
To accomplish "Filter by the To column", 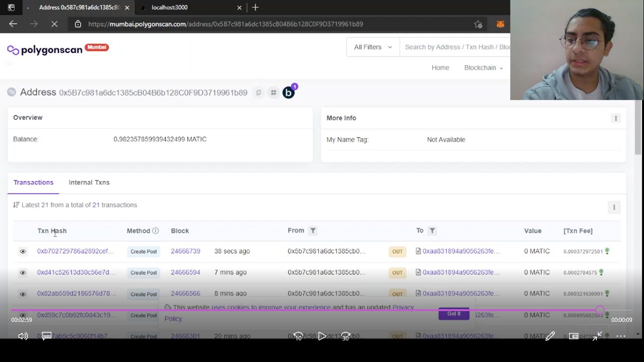I will click(432, 230).
